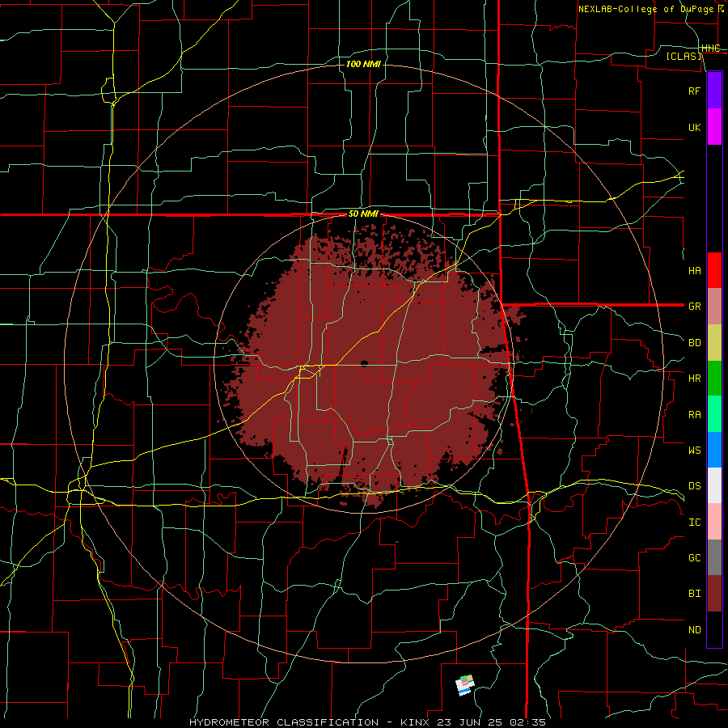Pick the mint green RA legend swatch
The height and width of the screenshot is (728, 728).
(x=714, y=414)
